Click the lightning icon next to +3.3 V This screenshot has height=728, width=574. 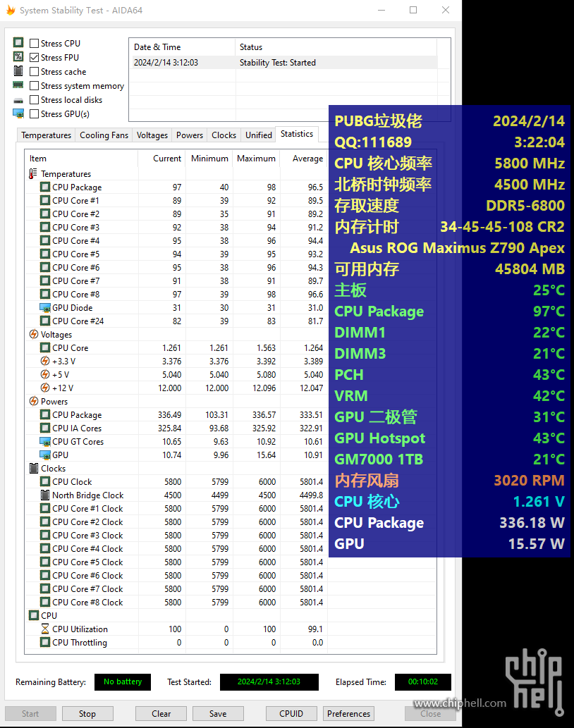point(45,362)
